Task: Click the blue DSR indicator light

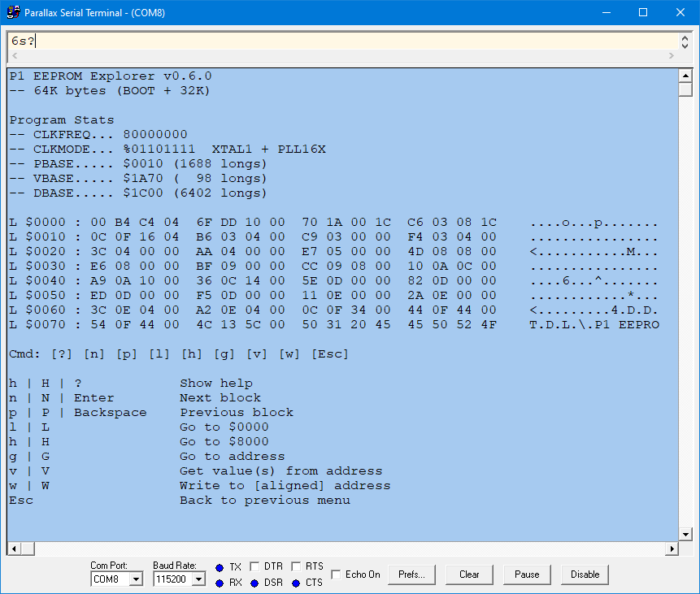Action: [254, 583]
